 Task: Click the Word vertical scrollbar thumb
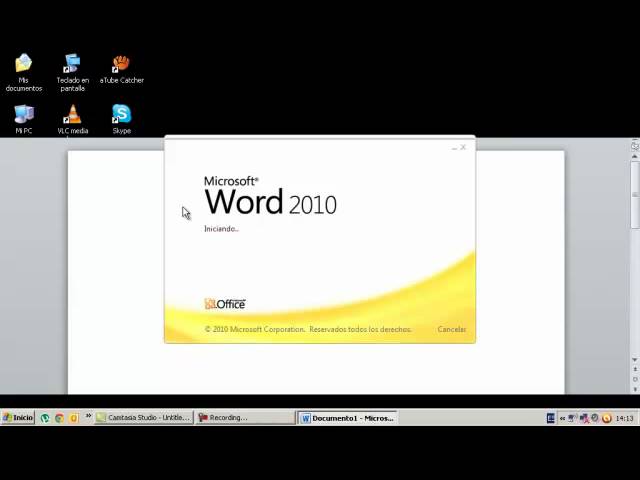click(635, 195)
